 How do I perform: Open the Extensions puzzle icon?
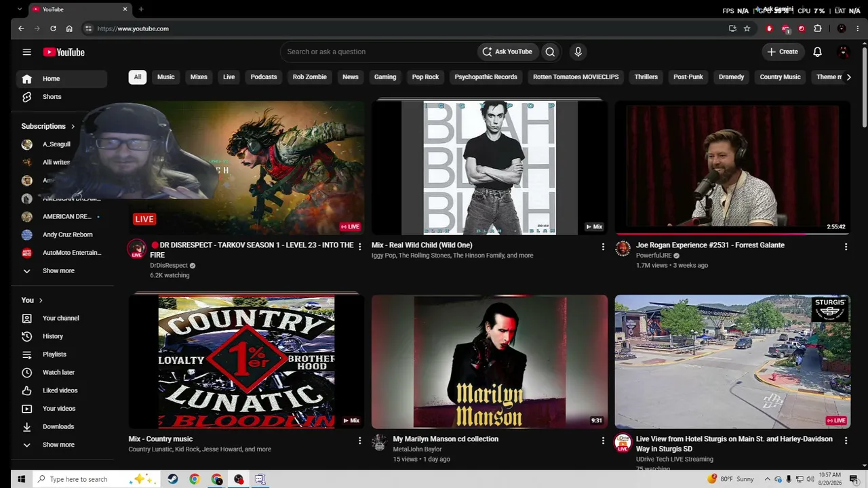(818, 28)
